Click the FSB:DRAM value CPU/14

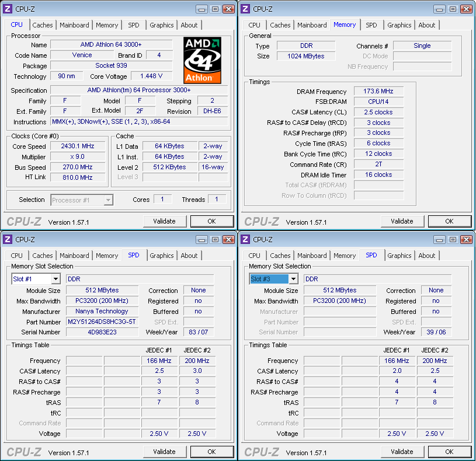[x=378, y=102]
